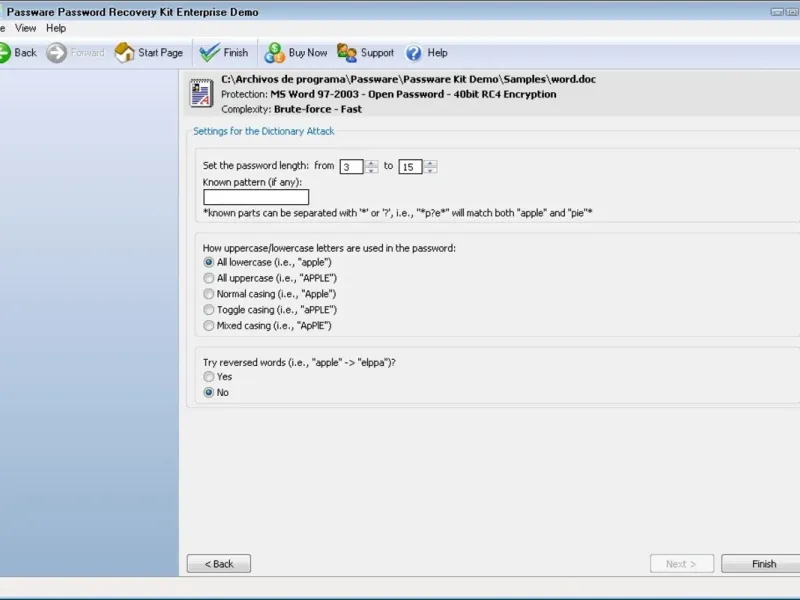This screenshot has height=600, width=800.
Task: Click the < Back button at bottom
Action: pos(219,564)
